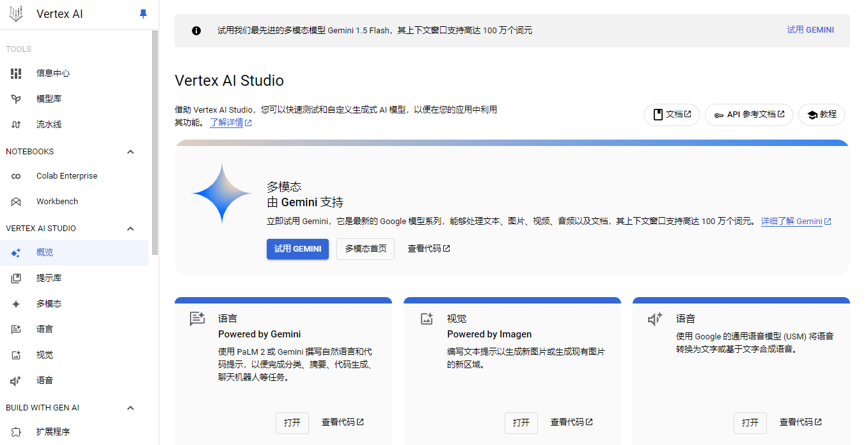Screen dimensions: 868x445
Task: Go to 流水线 in the sidebar
Action: [74, 125]
